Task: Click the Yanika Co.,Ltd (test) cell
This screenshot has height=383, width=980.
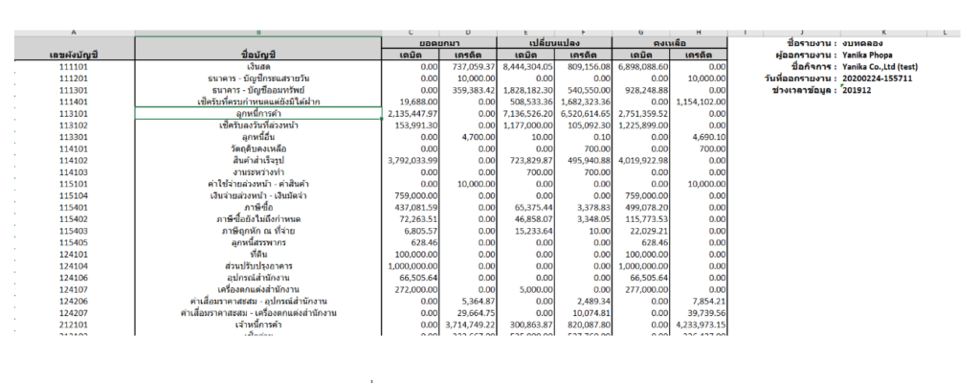Action: (880, 66)
